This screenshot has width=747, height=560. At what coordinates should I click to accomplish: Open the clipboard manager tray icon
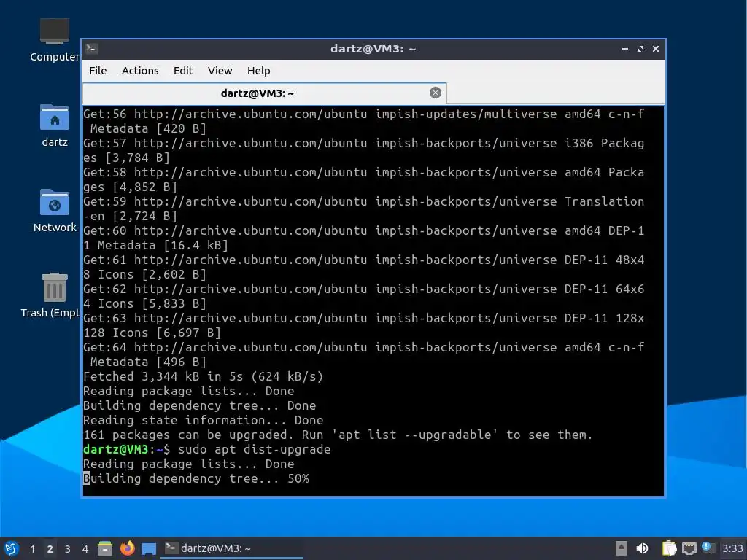669,548
